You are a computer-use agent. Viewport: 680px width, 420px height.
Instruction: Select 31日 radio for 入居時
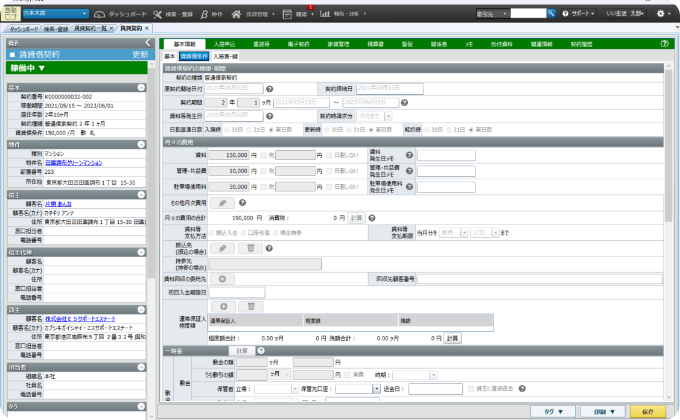249,130
